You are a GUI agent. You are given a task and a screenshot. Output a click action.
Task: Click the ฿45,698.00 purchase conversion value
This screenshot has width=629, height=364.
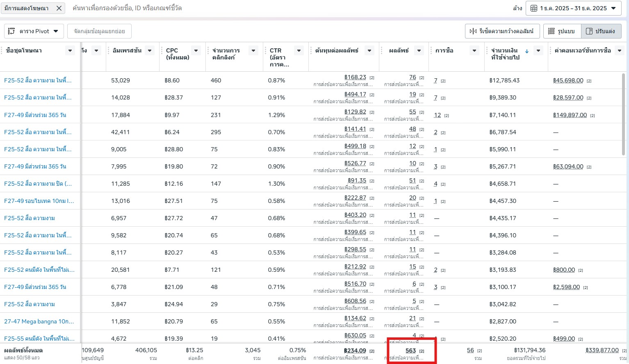568,80
